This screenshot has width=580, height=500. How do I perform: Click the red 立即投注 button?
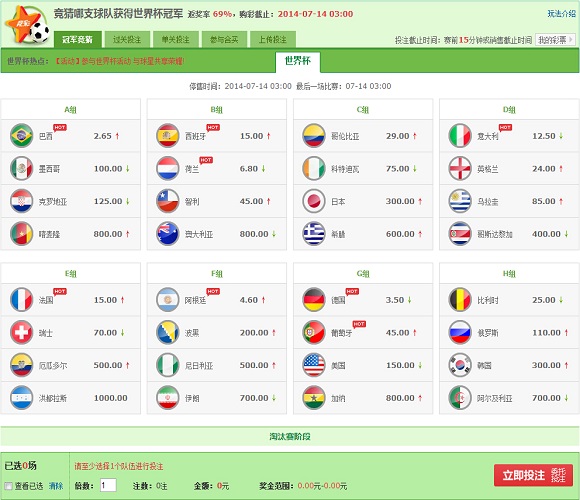[533, 475]
